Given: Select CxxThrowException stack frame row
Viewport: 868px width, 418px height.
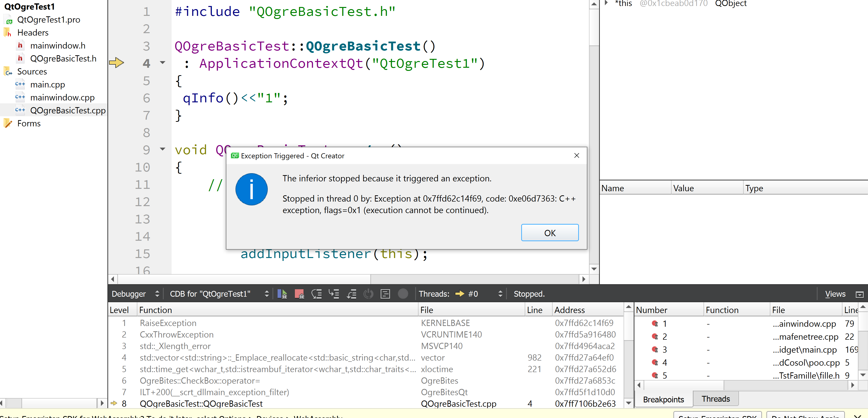Looking at the screenshot, I should [x=366, y=334].
